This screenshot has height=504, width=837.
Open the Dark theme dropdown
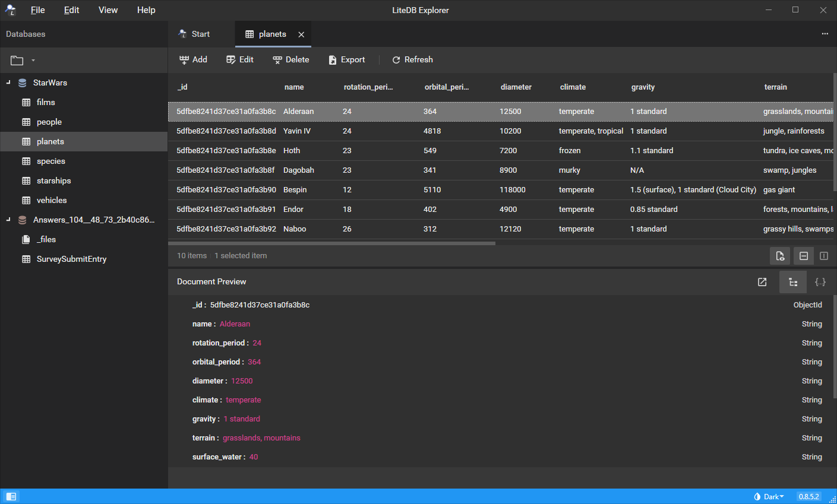tap(769, 497)
